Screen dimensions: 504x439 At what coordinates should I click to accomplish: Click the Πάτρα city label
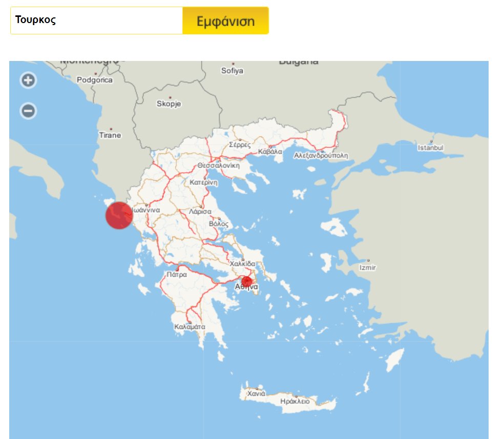click(177, 275)
